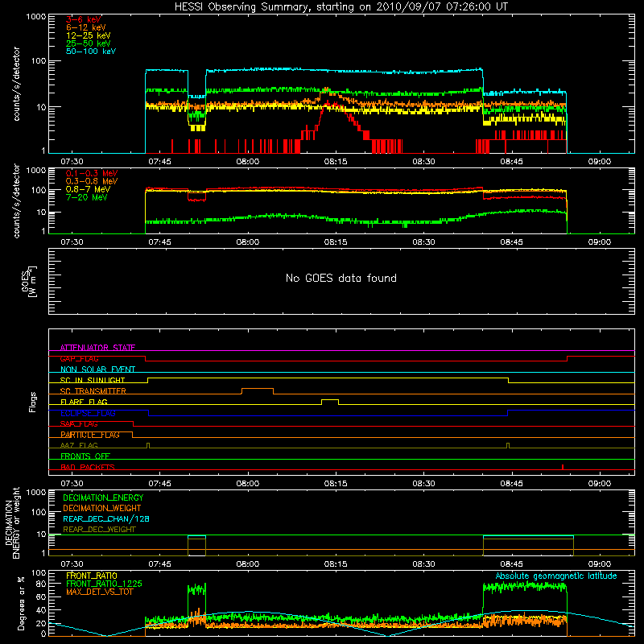Click the MAX_DET_VS_TOT legend label

(x=99, y=592)
